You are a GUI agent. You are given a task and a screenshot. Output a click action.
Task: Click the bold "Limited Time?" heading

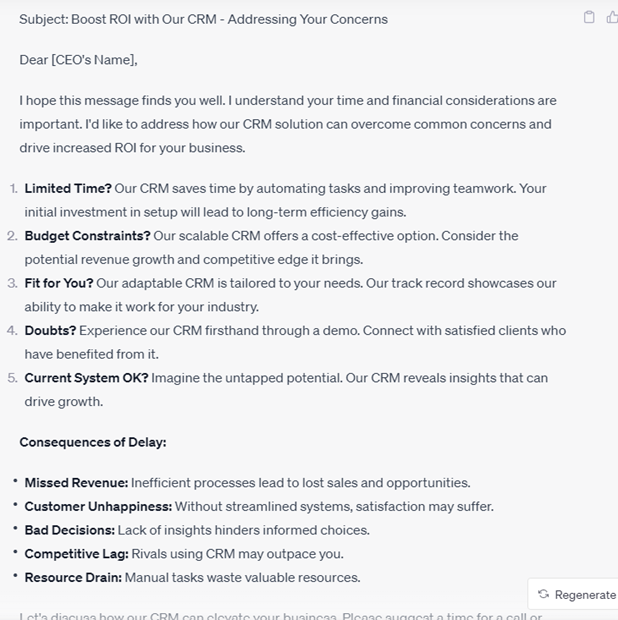point(68,188)
